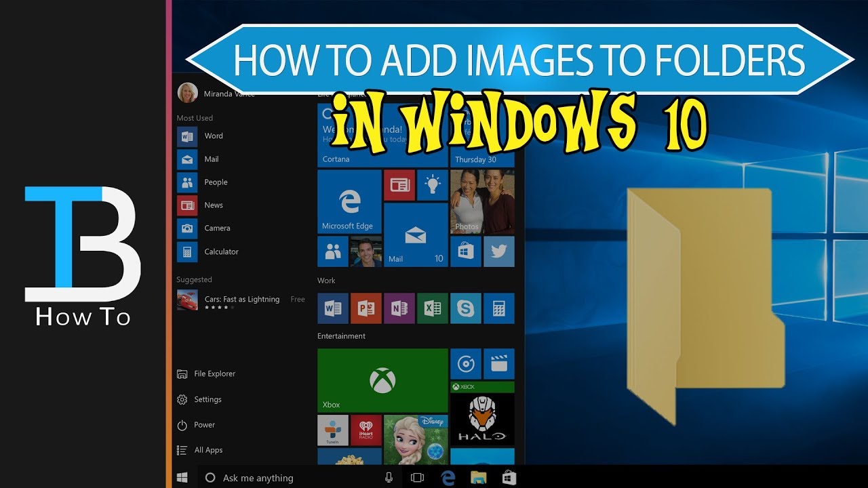Viewport: 868px width, 488px height.
Task: Open the Store tile
Action: [466, 251]
